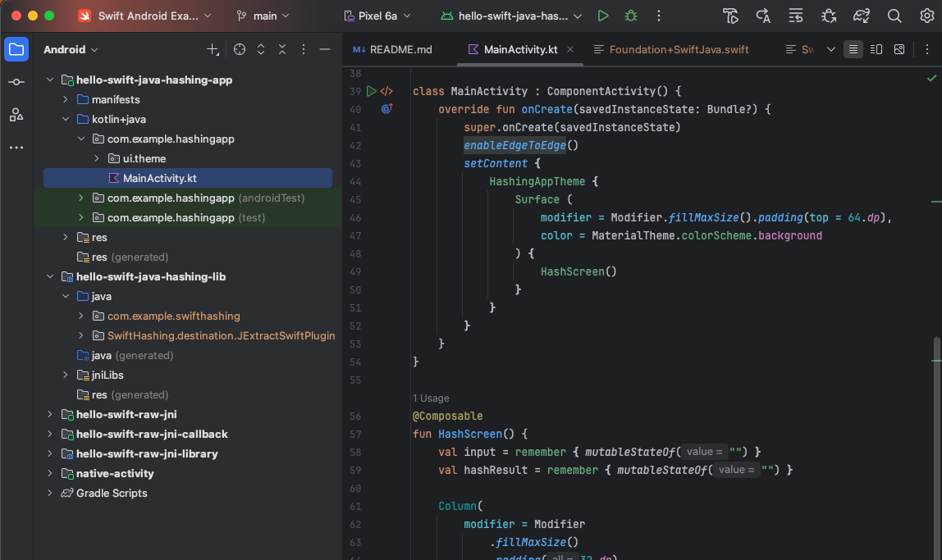
Task: Open IDE settings gear
Action: coord(926,16)
